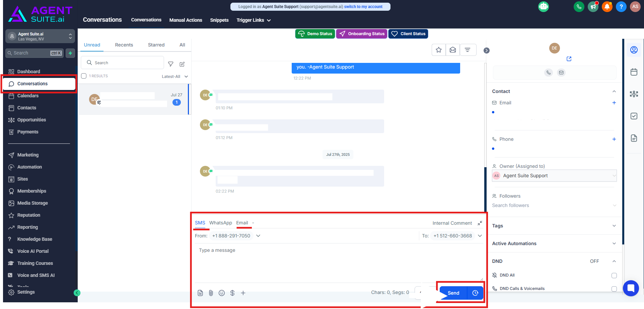
Task: Click the email contact icon under avatar
Action: click(x=561, y=73)
